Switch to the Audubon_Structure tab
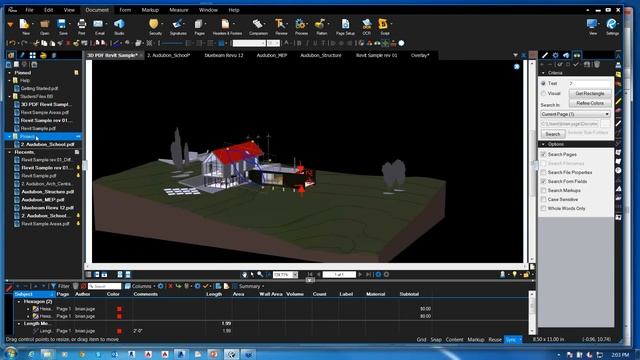Viewport: 640px width, 360px height. click(321, 55)
